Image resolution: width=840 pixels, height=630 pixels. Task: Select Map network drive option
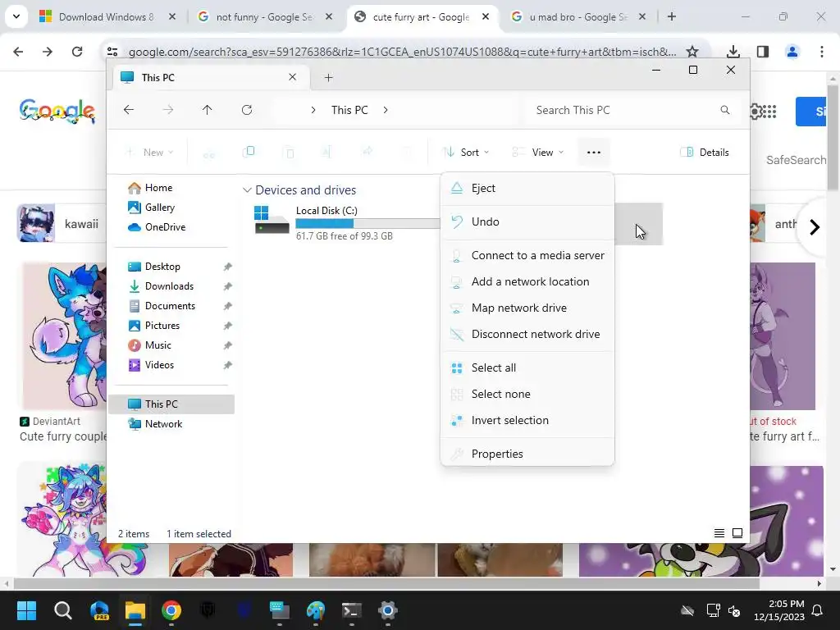pyautogui.click(x=527, y=308)
